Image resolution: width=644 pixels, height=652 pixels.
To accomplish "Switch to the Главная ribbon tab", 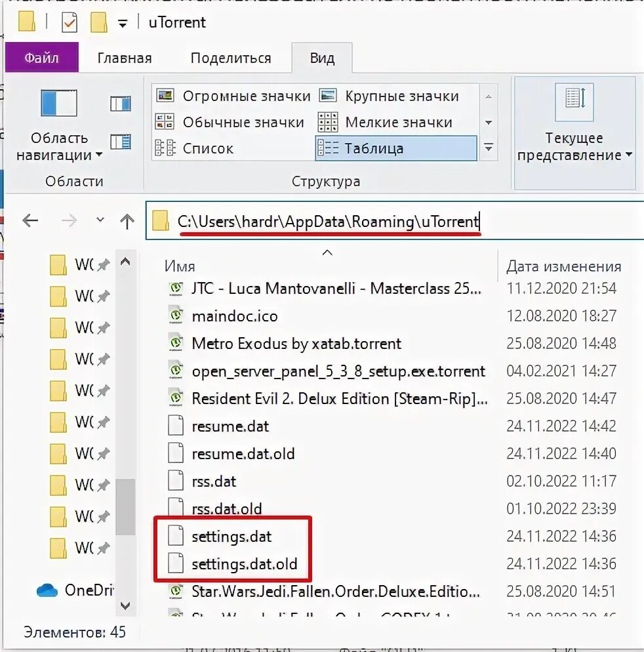I will click(125, 58).
